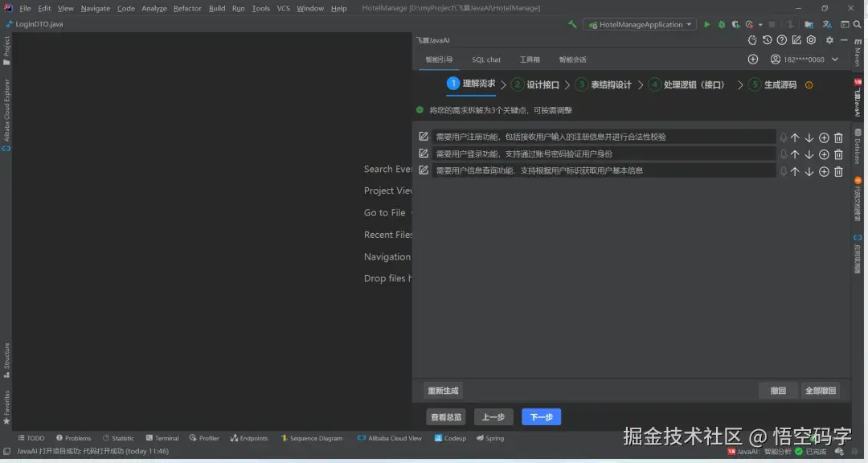Open the Refactor menu
Image resolution: width=868 pixels, height=463 pixels.
[187, 8]
